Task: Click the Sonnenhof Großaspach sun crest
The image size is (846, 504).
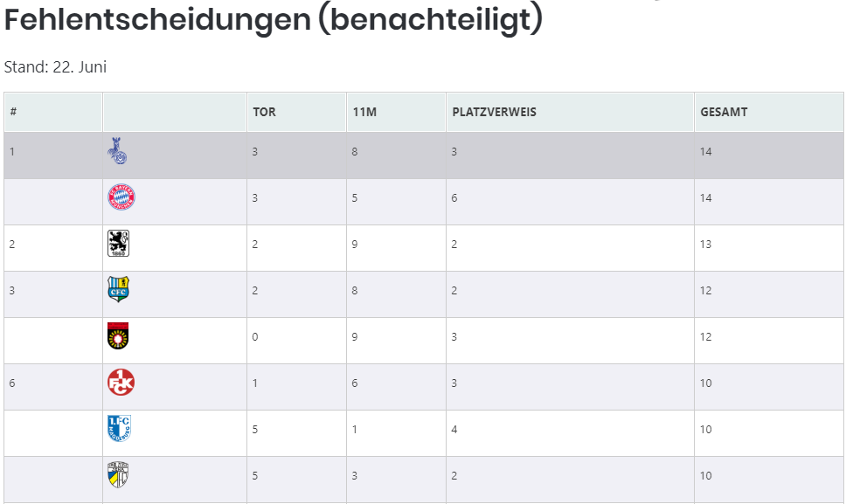Action: (118, 336)
